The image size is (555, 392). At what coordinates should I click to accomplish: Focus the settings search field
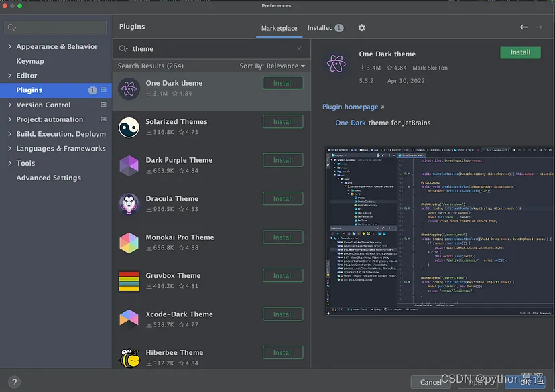pyautogui.click(x=56, y=27)
